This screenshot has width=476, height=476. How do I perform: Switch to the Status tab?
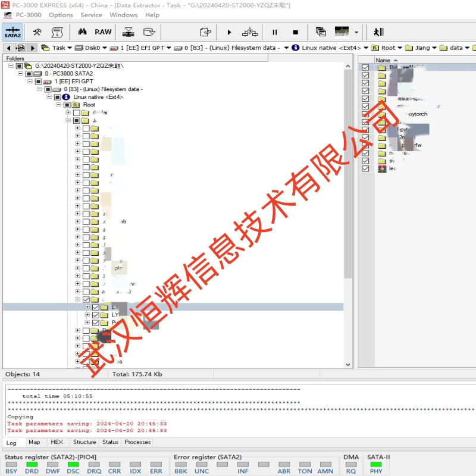click(x=110, y=442)
